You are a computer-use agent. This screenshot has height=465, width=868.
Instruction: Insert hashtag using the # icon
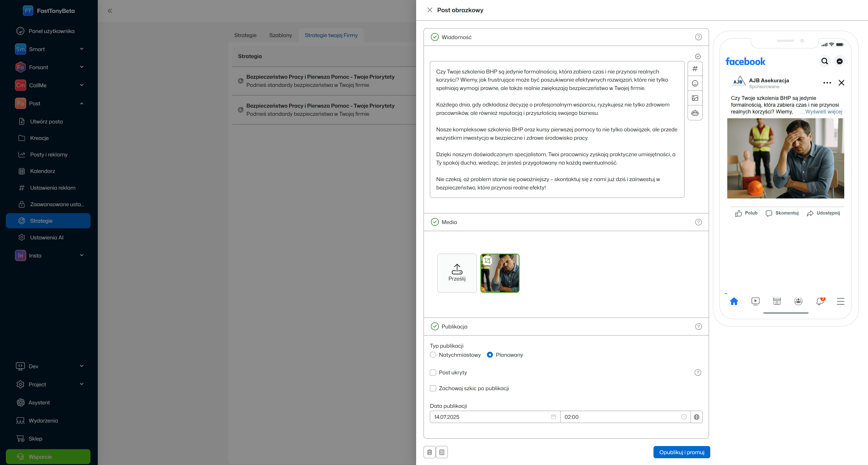click(695, 69)
